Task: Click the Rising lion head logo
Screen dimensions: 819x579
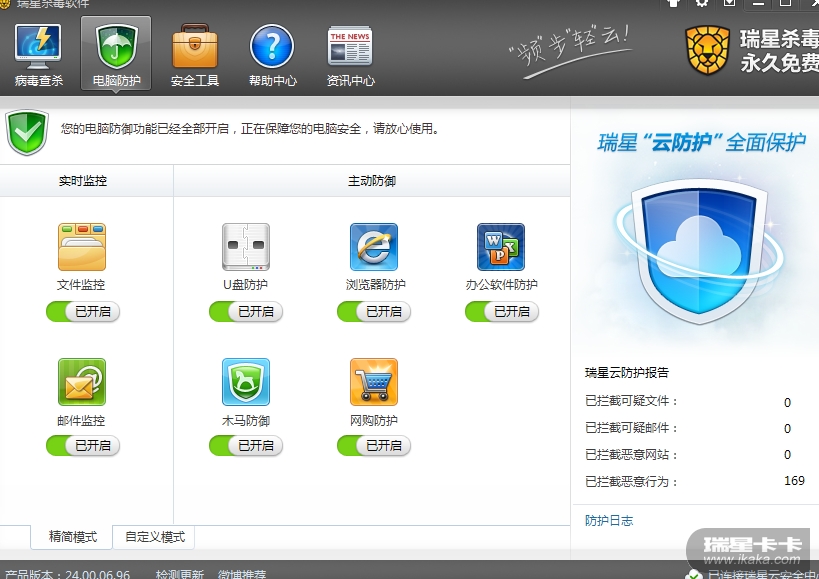Action: tap(708, 50)
